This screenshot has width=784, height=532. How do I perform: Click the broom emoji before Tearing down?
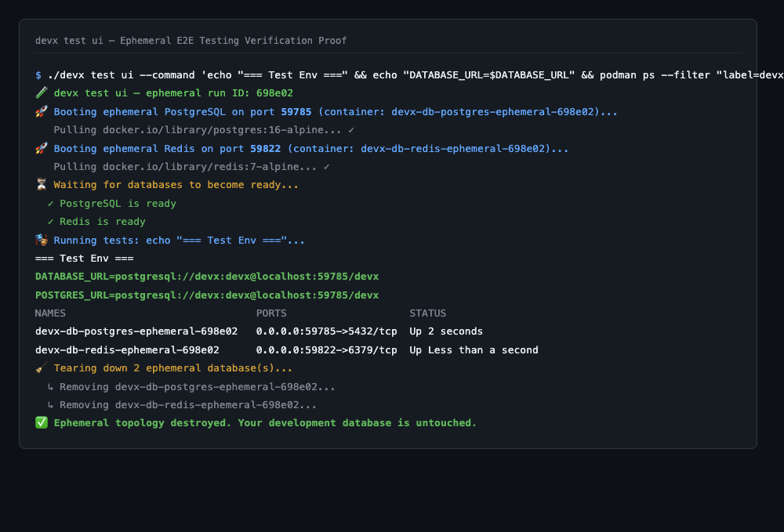(42, 367)
